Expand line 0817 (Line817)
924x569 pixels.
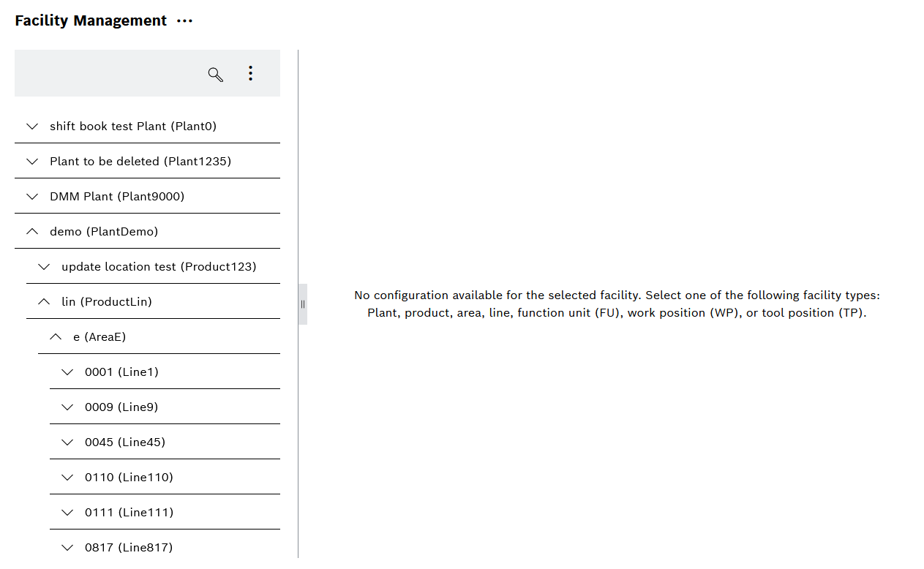(67, 547)
